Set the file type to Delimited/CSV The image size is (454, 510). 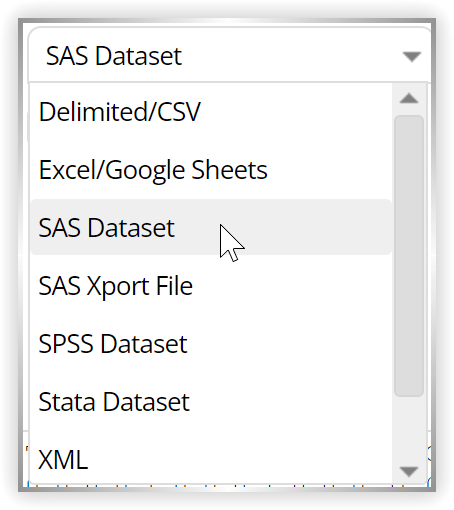(211, 112)
